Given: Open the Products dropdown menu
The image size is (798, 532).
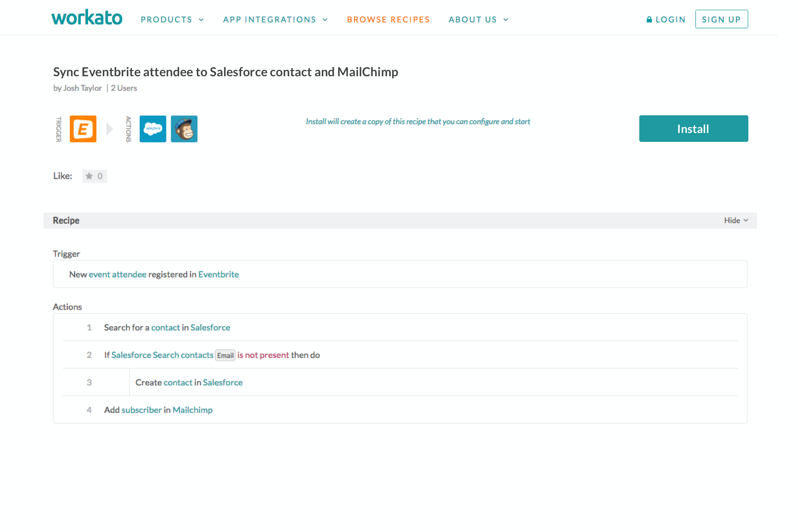Looking at the screenshot, I should point(172,20).
